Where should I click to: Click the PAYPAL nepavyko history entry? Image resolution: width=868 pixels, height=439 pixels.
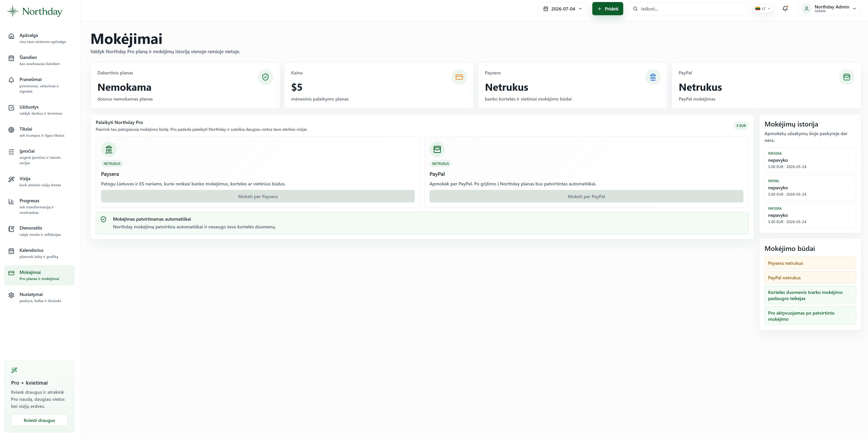(810, 188)
